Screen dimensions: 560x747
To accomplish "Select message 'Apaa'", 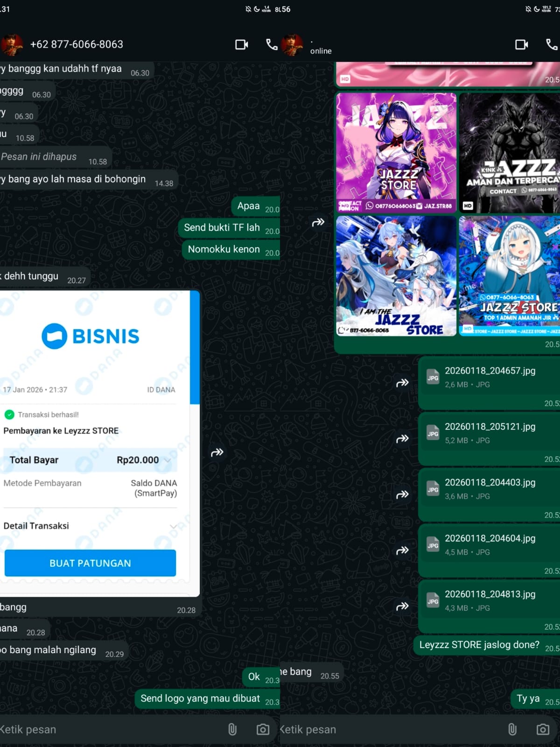I will (256, 206).
